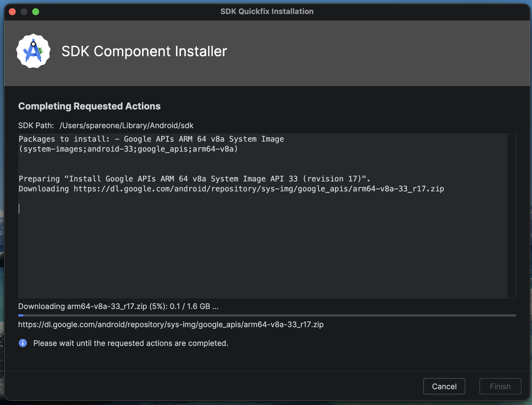Image resolution: width=532 pixels, height=405 pixels.
Task: Click the disabled Finish button
Action: coord(500,386)
